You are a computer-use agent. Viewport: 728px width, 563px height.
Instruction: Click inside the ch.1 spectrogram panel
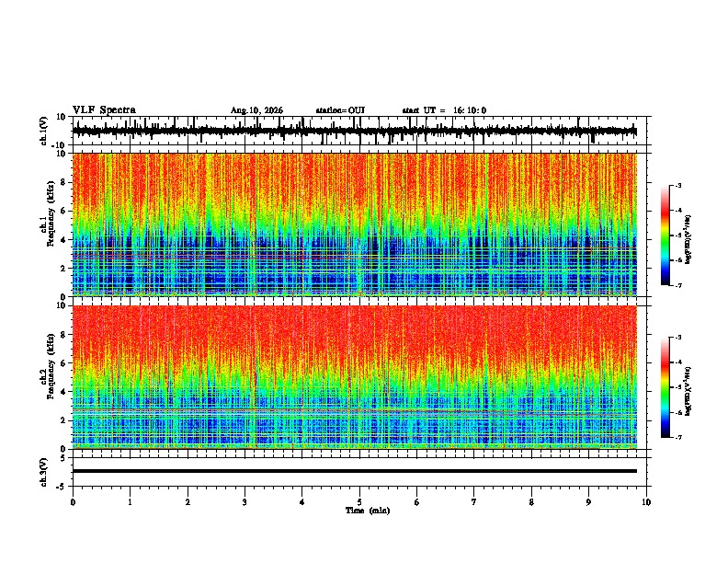pos(354,224)
